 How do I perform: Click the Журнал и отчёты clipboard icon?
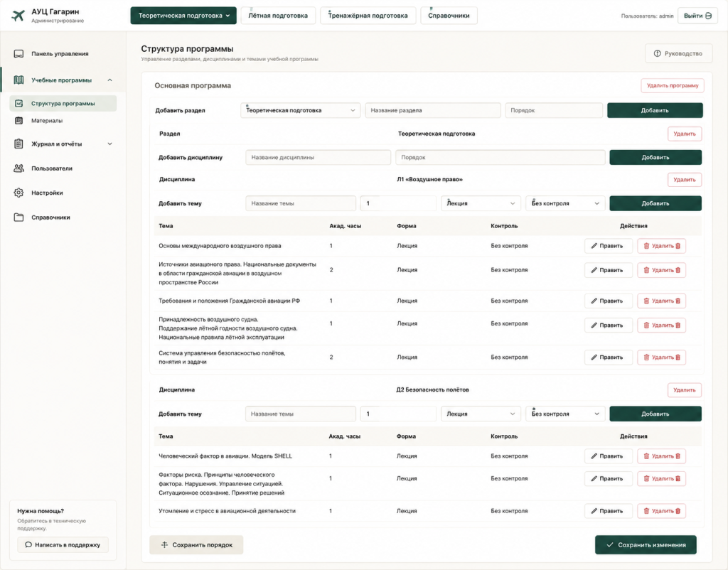pos(18,144)
